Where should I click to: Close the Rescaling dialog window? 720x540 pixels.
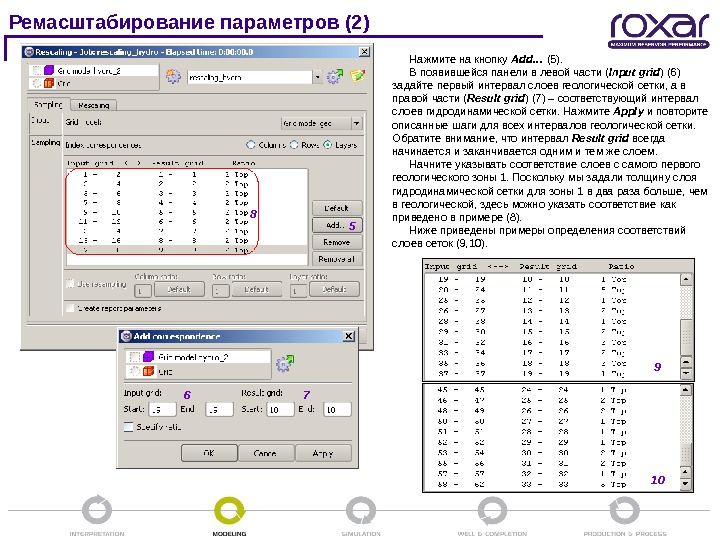click(364, 52)
